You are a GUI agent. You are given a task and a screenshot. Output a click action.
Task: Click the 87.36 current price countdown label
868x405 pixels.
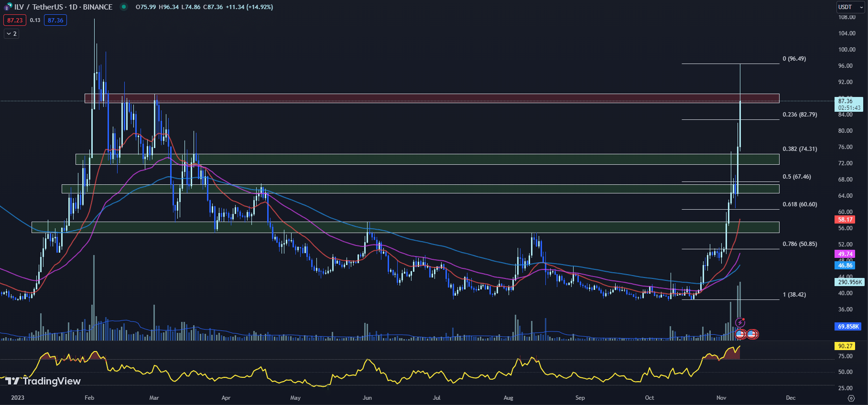[849, 104]
